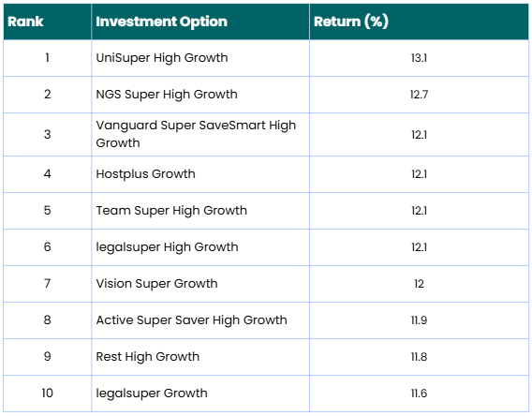Click the 12.7 return value
The image size is (532, 416).
(419, 95)
